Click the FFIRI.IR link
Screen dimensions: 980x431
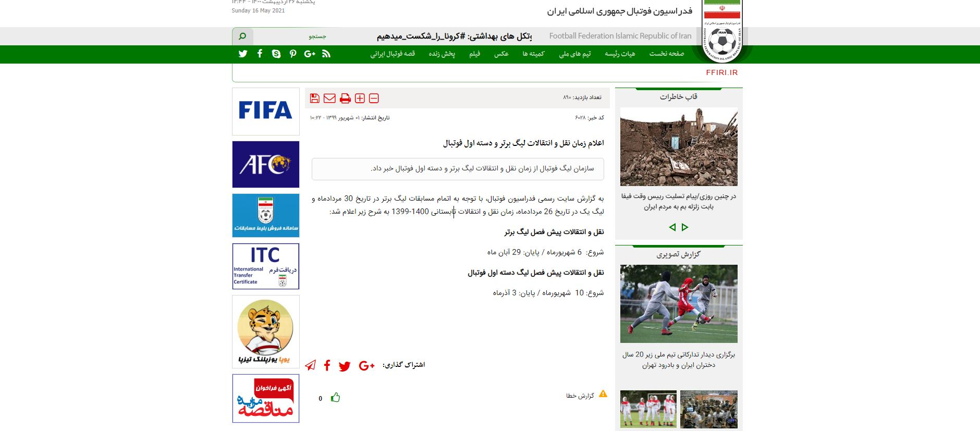(722, 72)
